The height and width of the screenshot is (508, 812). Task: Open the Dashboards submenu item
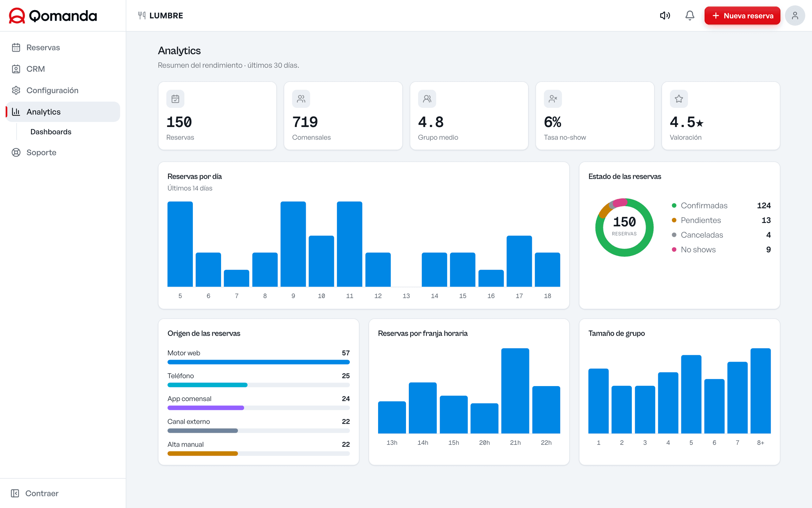(x=51, y=132)
